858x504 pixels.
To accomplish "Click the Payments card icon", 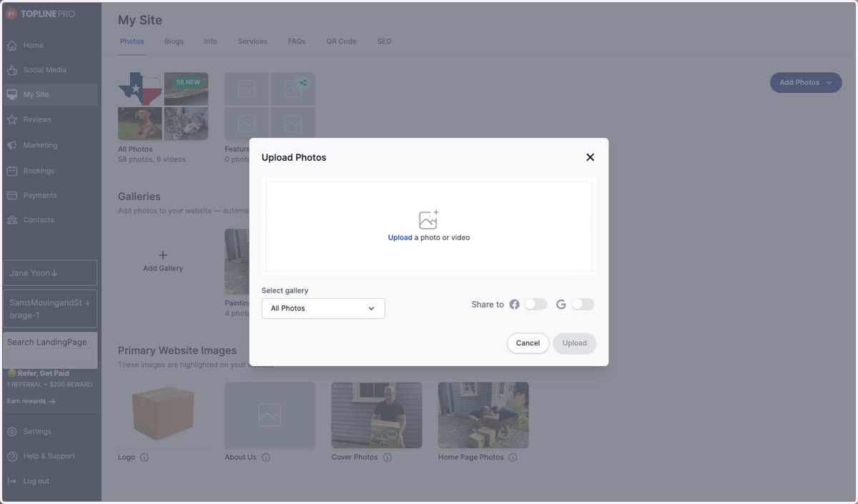I will coord(12,195).
